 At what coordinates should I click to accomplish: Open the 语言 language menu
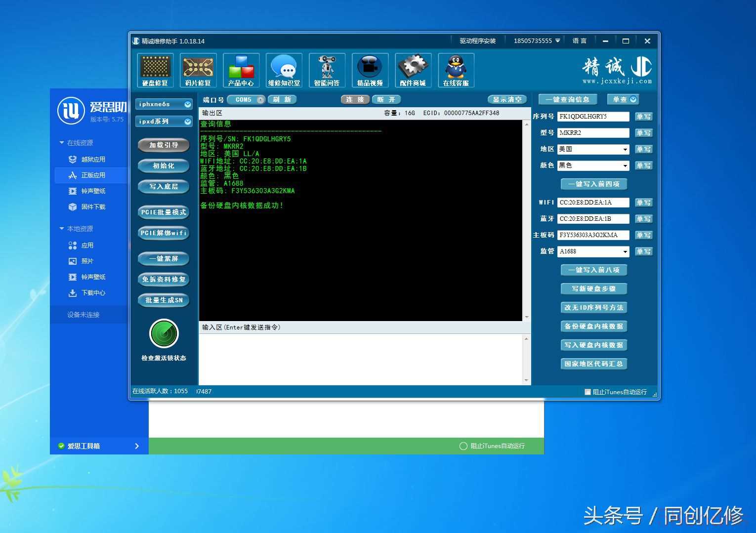(x=579, y=41)
